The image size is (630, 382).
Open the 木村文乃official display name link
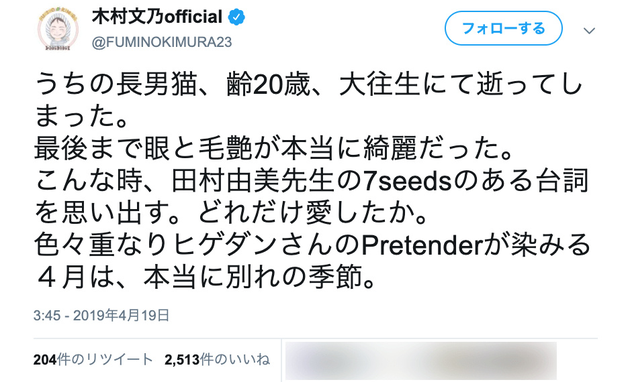(157, 17)
